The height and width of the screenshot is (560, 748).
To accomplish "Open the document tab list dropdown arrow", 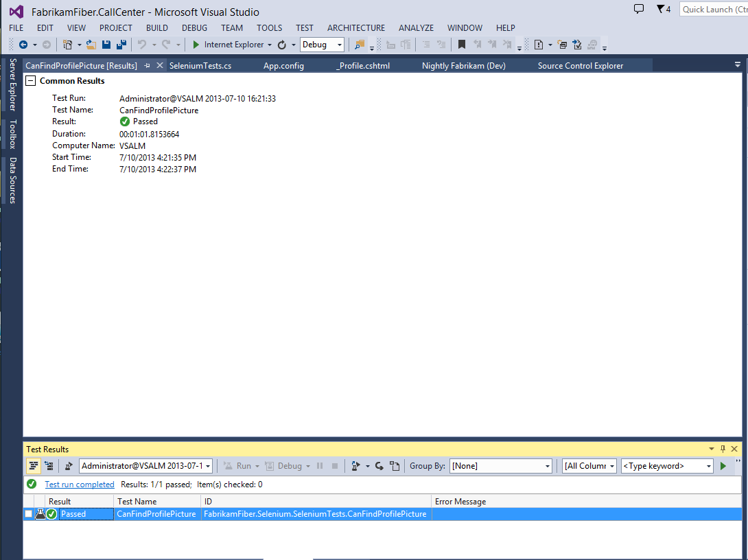I will click(737, 65).
